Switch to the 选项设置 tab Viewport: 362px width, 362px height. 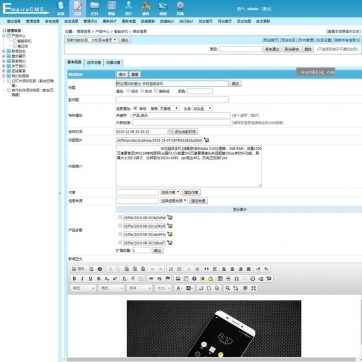(94, 63)
